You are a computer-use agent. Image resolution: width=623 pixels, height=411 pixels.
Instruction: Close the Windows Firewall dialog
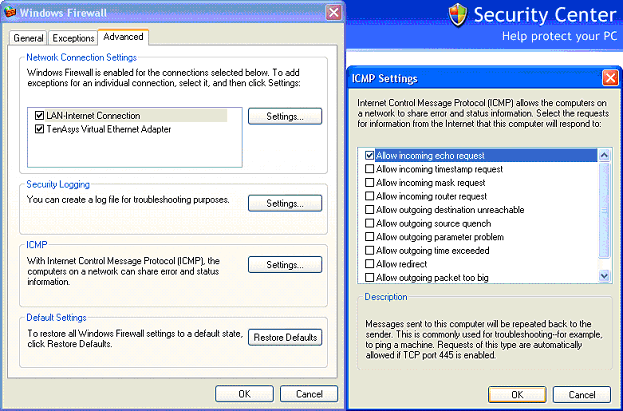333,11
